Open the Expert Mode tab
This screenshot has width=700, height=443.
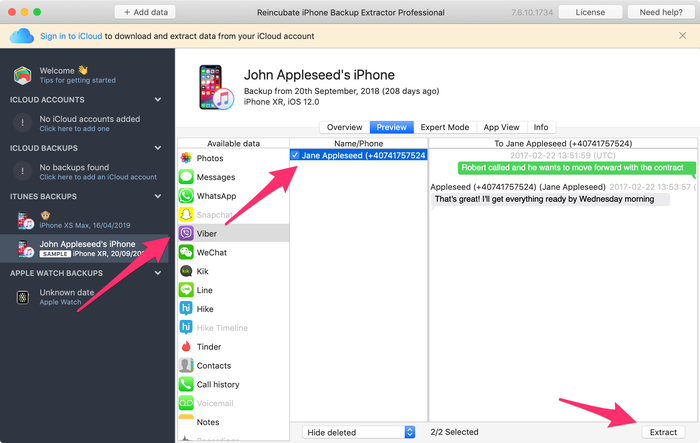(445, 127)
